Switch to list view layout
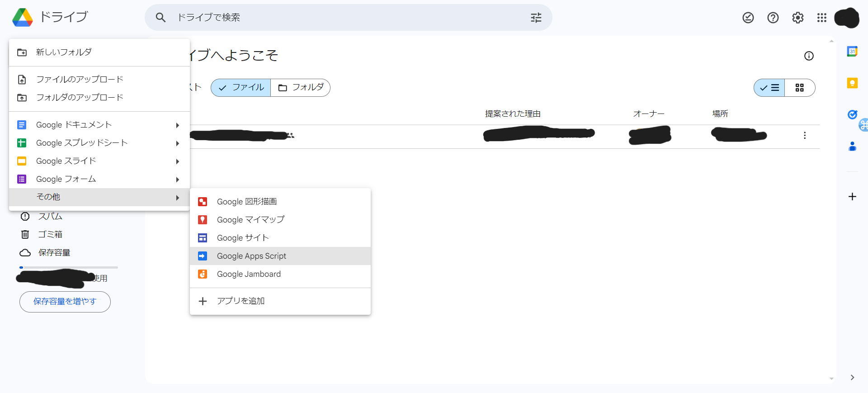The image size is (868, 393). tap(769, 88)
